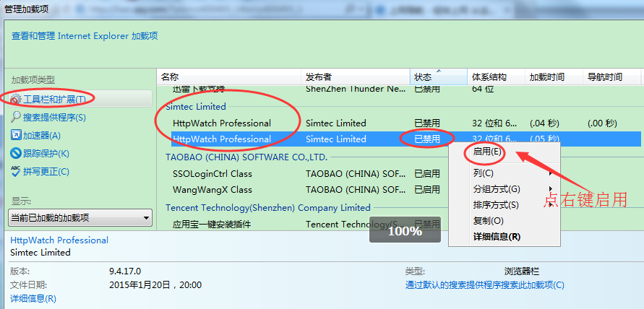Click the Toolbars and Extensions gear icon
Screen dimensions: 644x309
click(16, 99)
